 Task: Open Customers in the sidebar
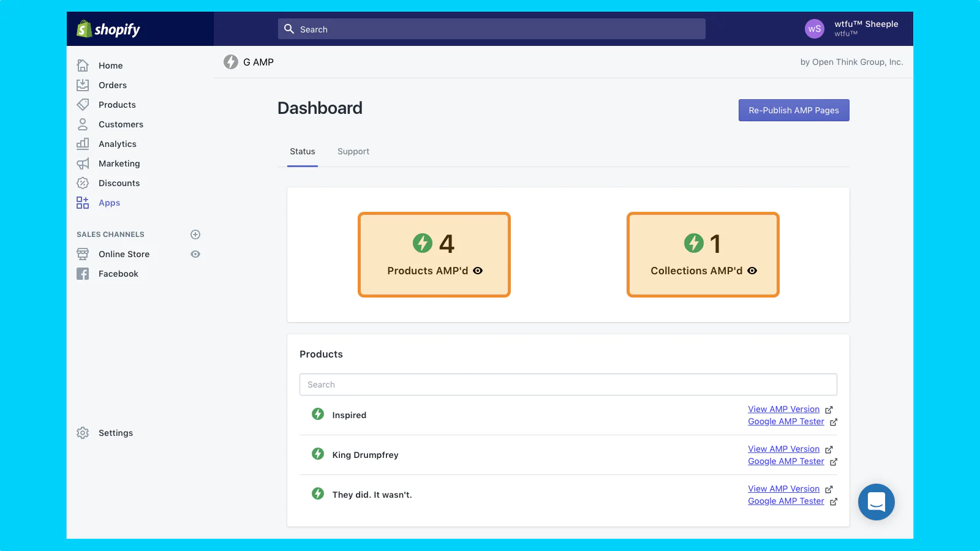point(121,124)
